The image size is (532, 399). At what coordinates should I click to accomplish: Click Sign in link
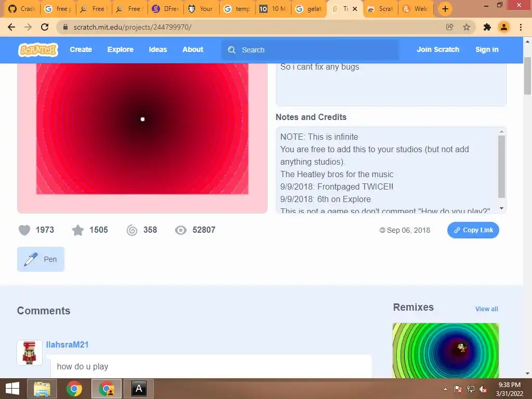[487, 49]
